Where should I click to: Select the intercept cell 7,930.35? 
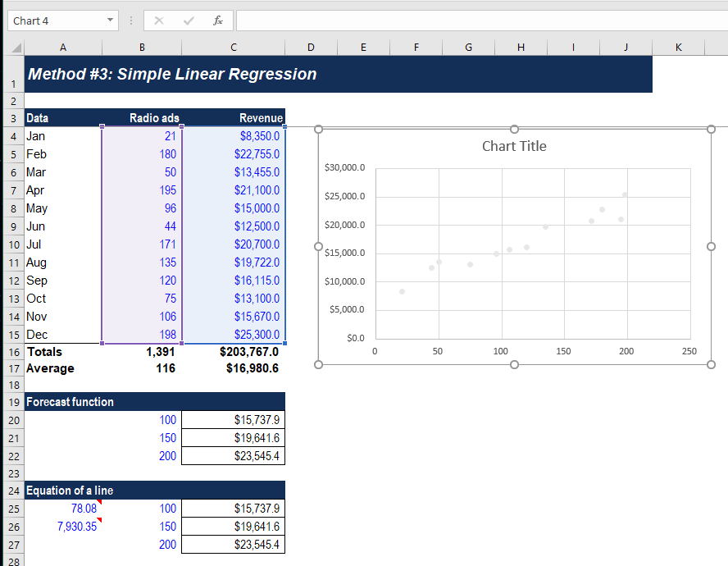click(62, 527)
